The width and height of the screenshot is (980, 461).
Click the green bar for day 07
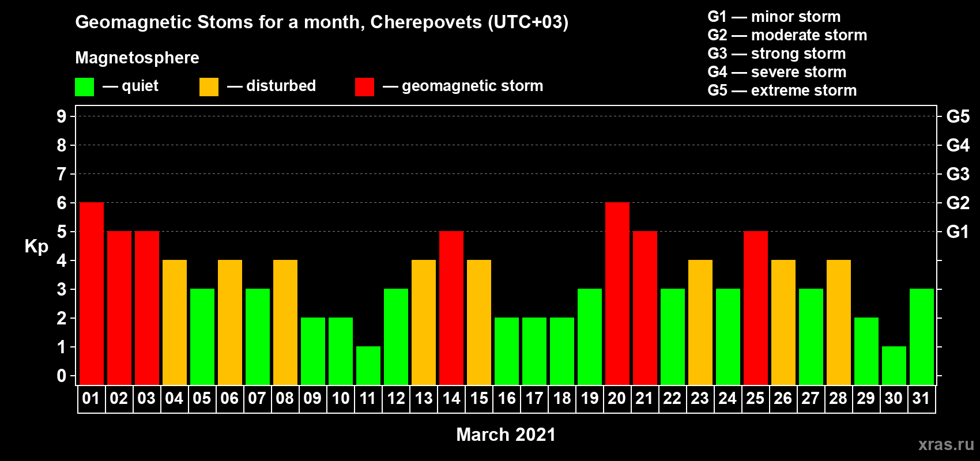[x=258, y=337]
